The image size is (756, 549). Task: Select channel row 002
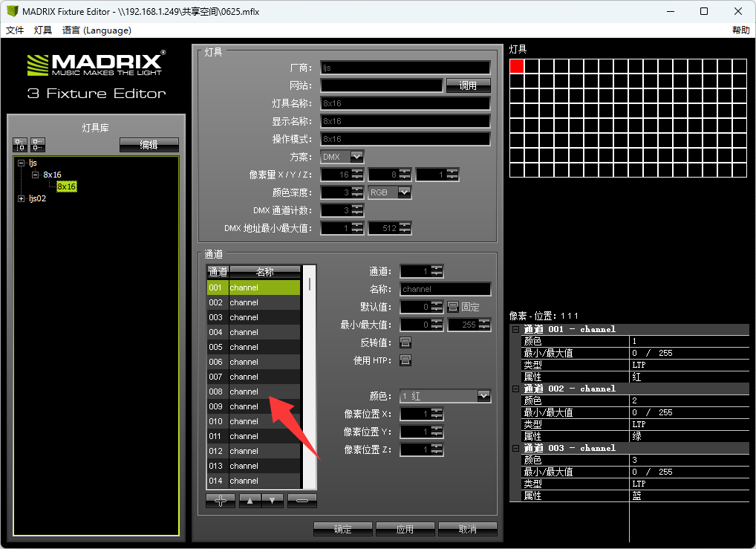(x=253, y=302)
